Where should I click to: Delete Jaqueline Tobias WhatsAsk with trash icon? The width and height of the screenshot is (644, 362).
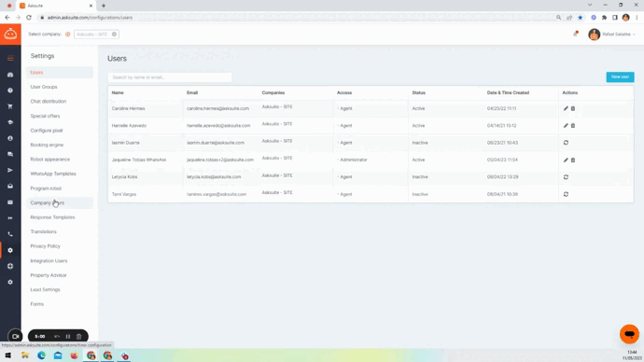coord(573,160)
